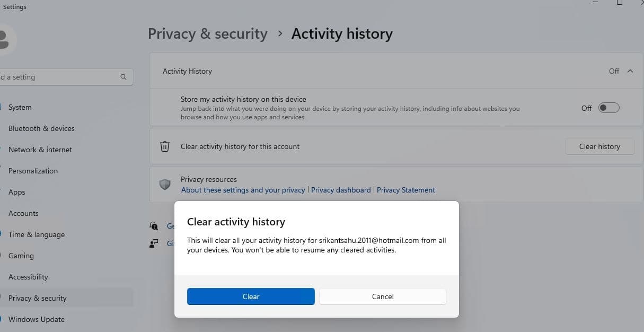Open the Privacy dashboard link

341,190
